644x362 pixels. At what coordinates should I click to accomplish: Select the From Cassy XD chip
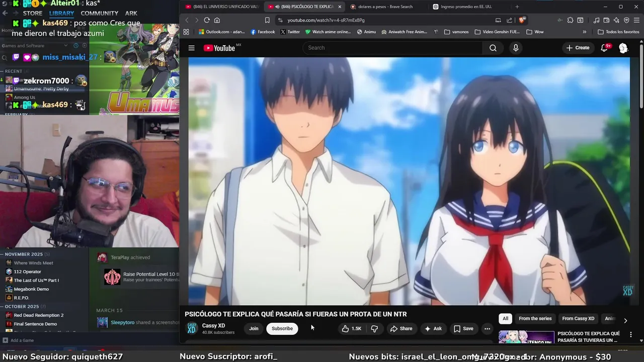tap(578, 318)
